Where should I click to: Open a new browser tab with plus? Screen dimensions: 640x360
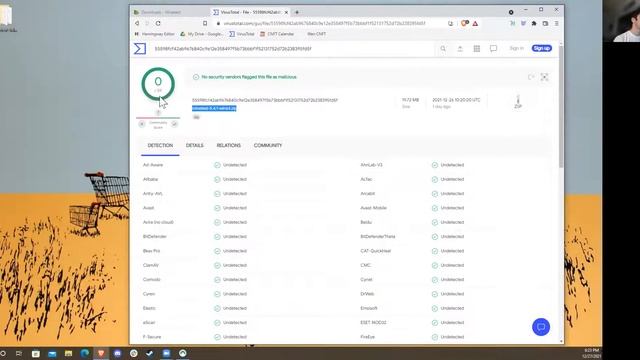pos(297,12)
